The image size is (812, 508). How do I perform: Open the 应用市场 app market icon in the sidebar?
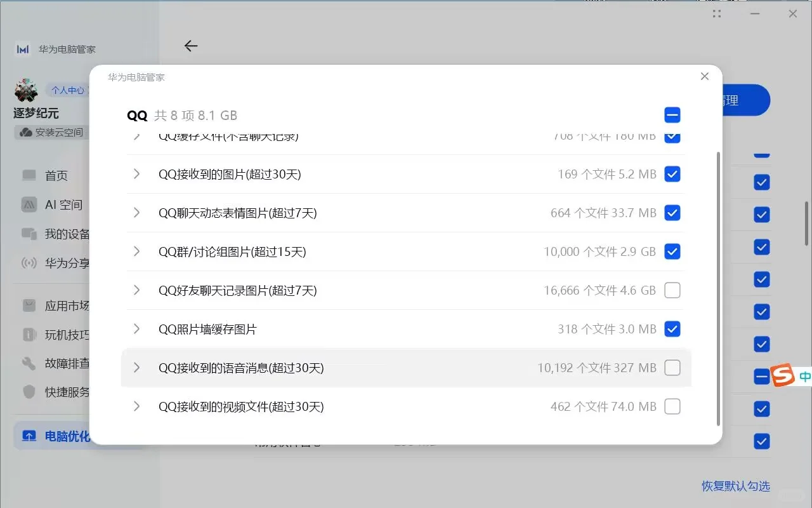click(x=29, y=305)
